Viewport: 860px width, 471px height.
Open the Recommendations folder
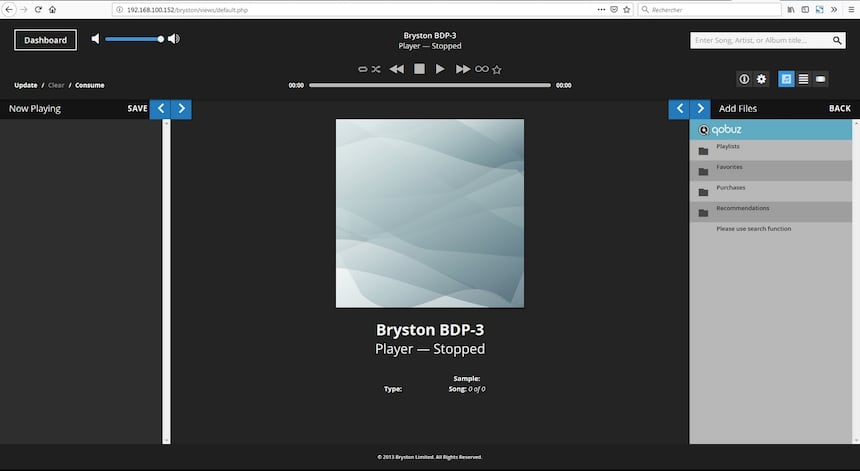pyautogui.click(x=771, y=212)
